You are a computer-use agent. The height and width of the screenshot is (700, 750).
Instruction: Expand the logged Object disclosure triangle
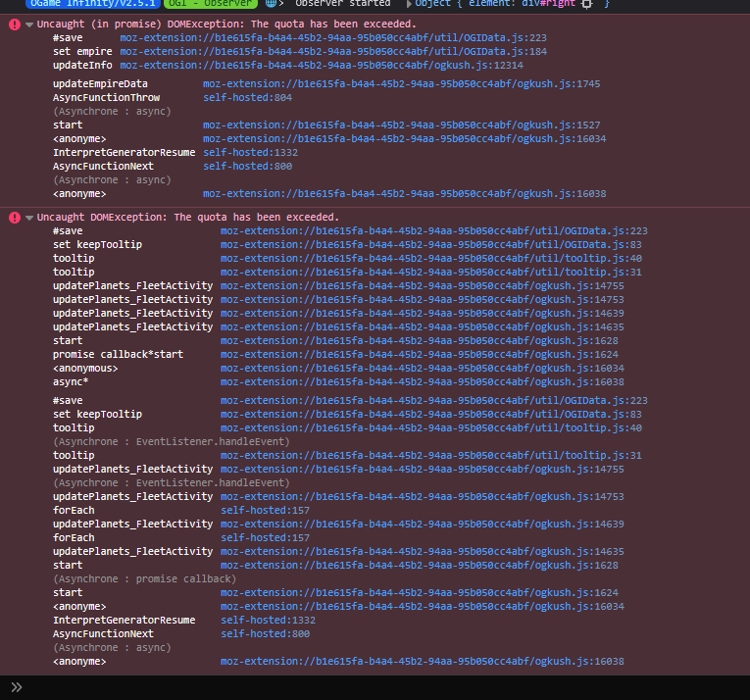click(409, 4)
